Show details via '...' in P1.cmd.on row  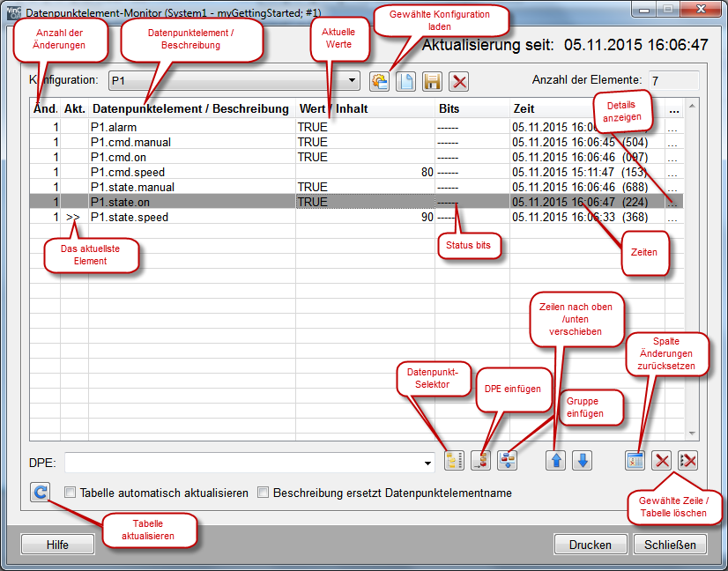point(672,157)
